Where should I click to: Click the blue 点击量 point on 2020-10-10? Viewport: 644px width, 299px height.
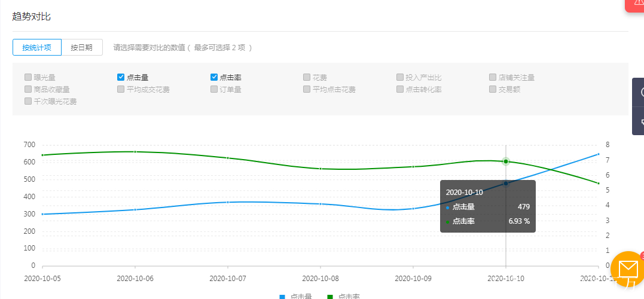506,183
